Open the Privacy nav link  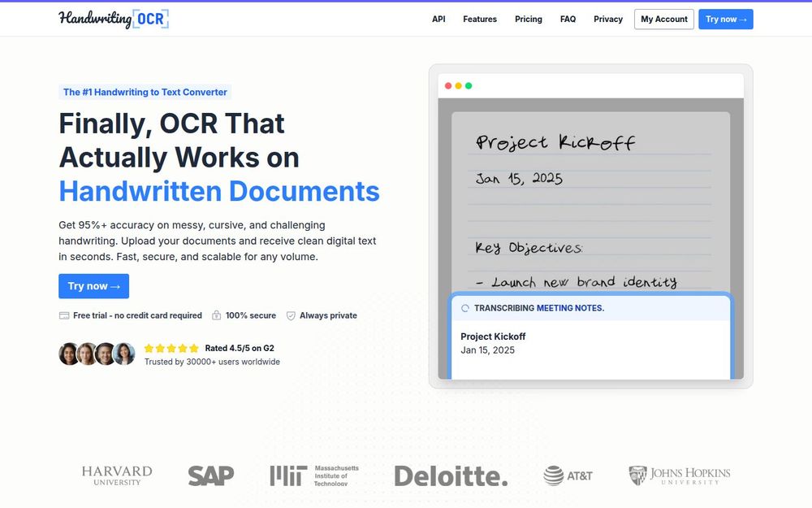(608, 20)
